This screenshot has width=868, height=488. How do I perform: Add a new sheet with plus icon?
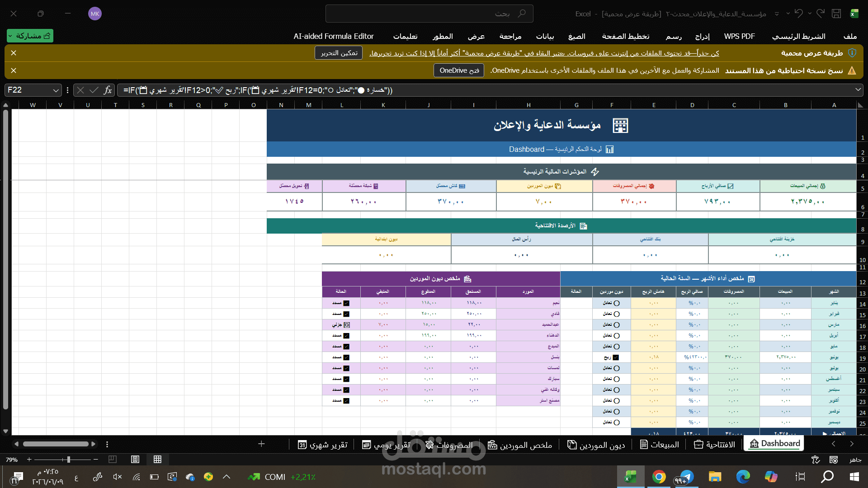tap(261, 444)
